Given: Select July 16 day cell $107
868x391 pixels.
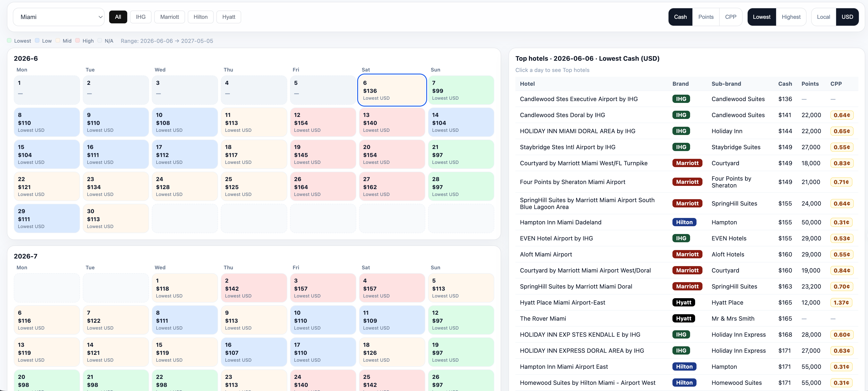Looking at the screenshot, I should click(254, 352).
